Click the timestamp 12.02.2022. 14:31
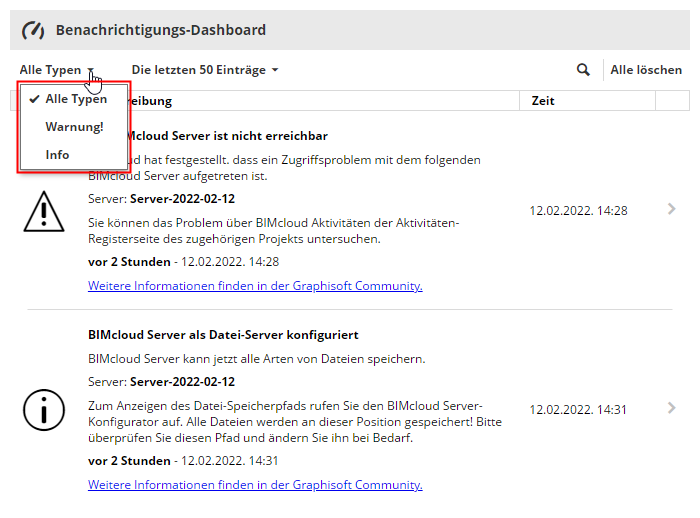 pyautogui.click(x=578, y=409)
